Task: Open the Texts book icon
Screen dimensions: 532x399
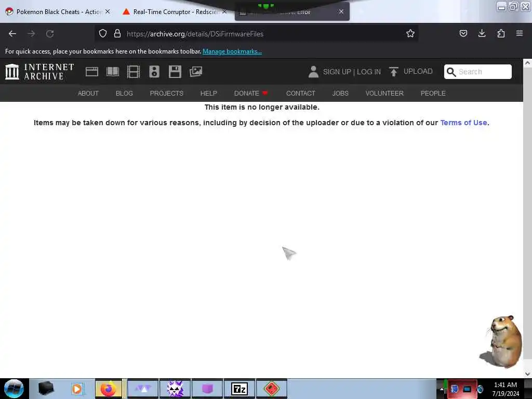Action: click(x=113, y=72)
